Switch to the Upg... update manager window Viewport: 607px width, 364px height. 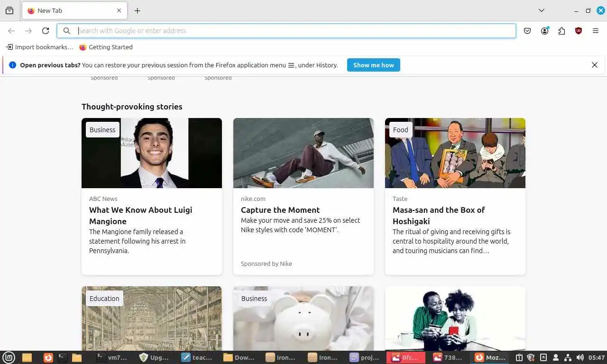(155, 357)
